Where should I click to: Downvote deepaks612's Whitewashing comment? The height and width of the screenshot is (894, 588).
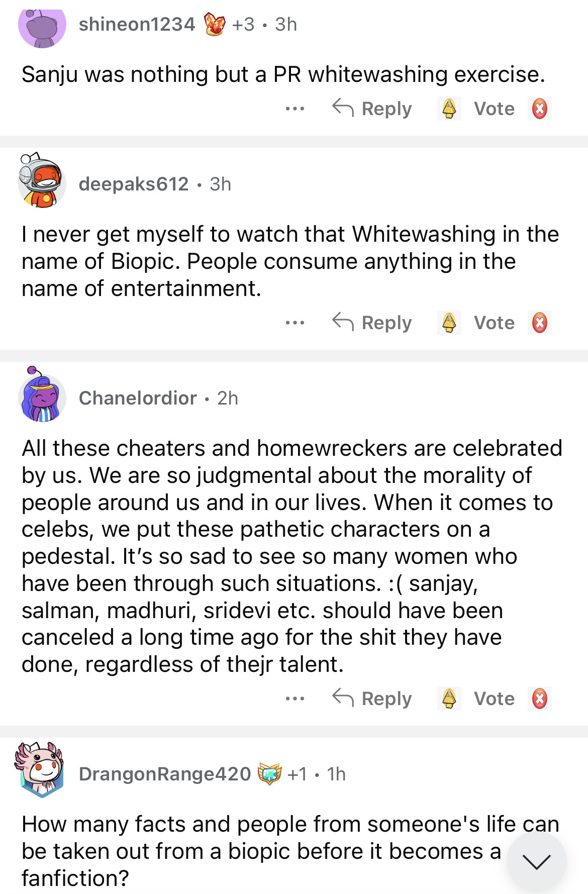click(x=540, y=323)
